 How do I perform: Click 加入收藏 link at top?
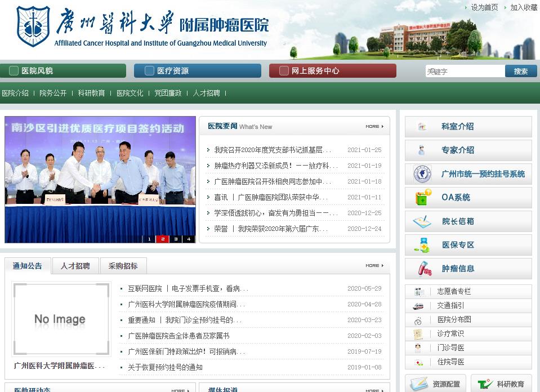[524, 7]
